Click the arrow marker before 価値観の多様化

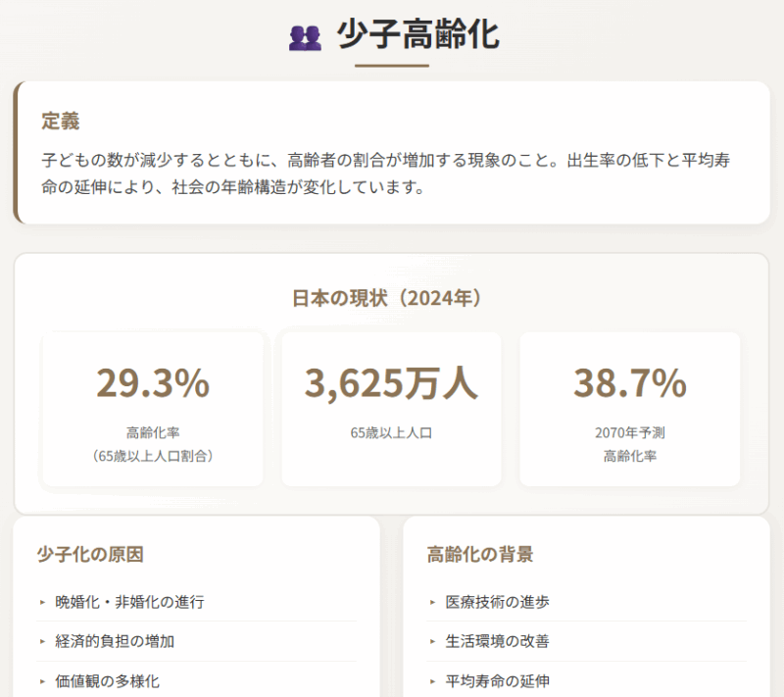[x=40, y=681]
